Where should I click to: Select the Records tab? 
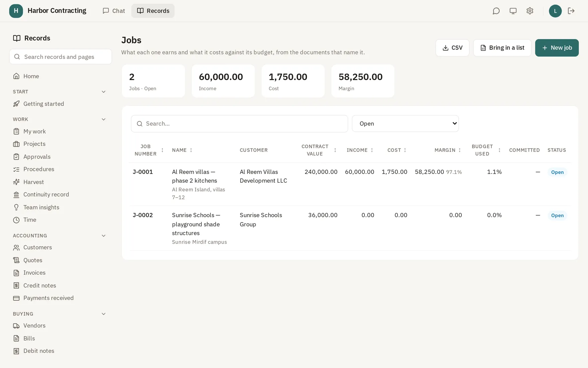(153, 11)
